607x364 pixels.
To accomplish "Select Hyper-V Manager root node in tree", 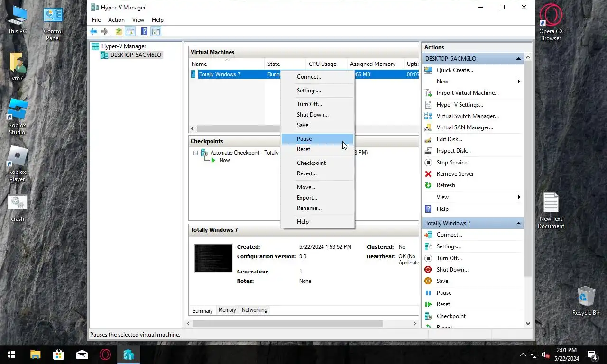I will (x=123, y=46).
